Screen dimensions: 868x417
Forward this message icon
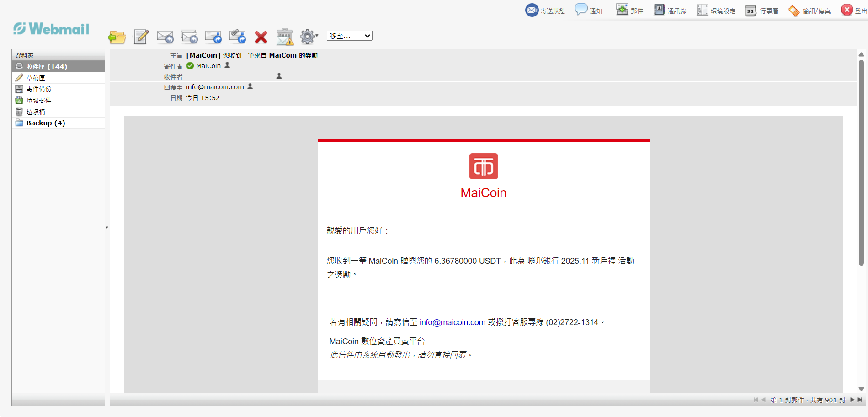pos(213,37)
